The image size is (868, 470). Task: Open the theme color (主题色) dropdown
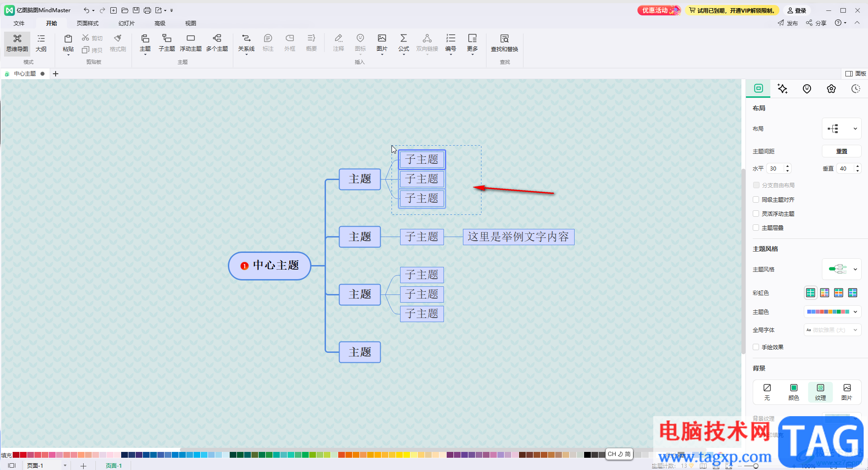click(832, 312)
